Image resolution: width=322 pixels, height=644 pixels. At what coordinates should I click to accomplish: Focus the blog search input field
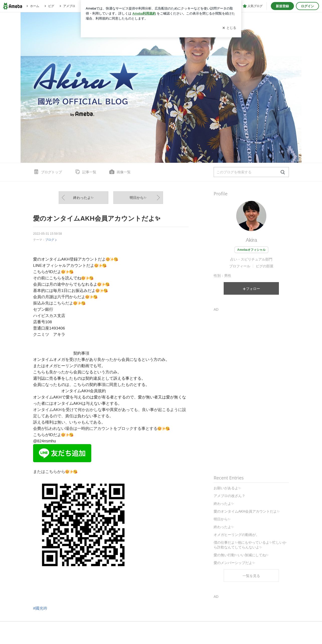(x=247, y=172)
